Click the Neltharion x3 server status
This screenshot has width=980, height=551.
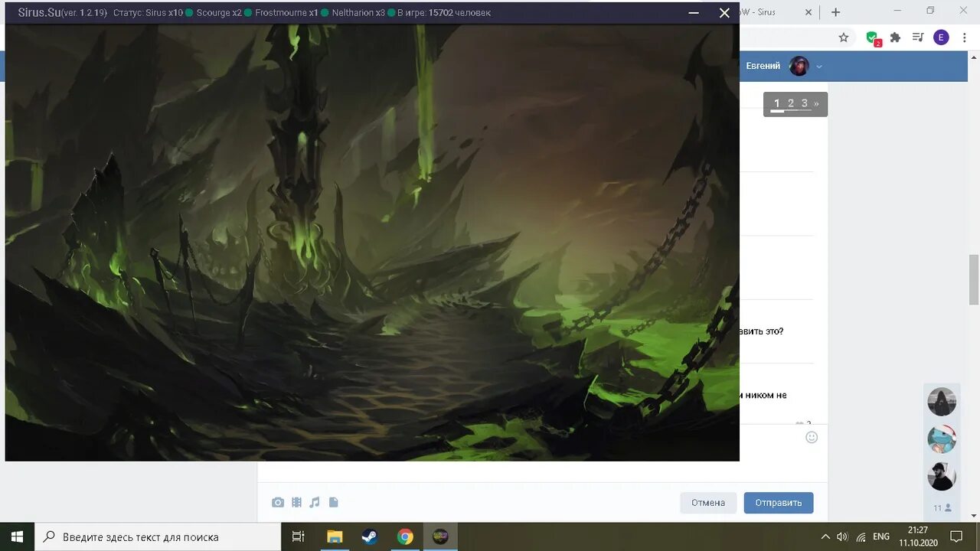[358, 13]
